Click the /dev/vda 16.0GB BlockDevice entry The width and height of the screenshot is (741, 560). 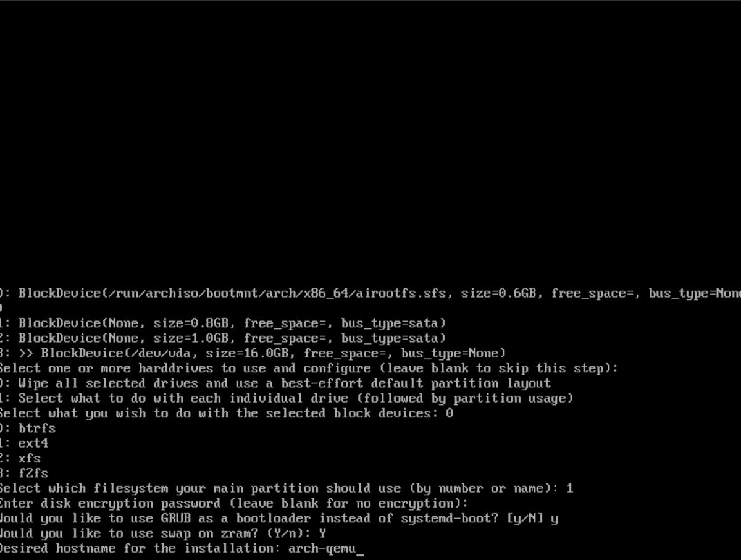pyautogui.click(x=253, y=353)
